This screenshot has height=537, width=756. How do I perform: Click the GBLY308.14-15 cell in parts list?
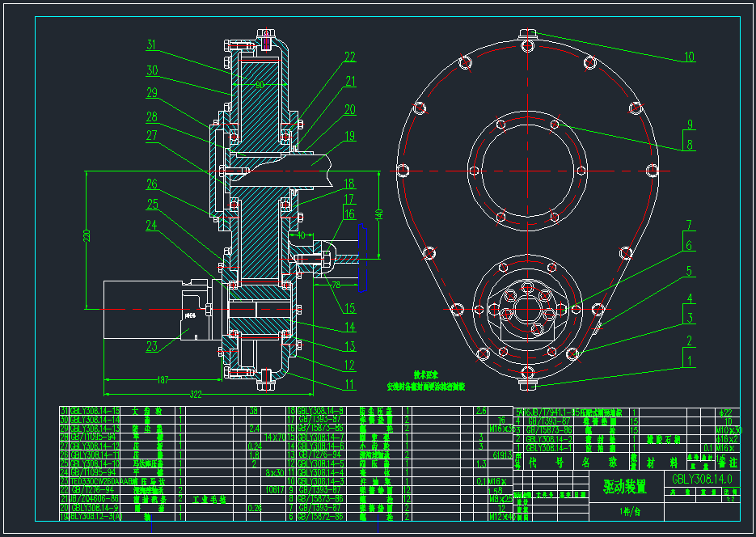coord(95,411)
